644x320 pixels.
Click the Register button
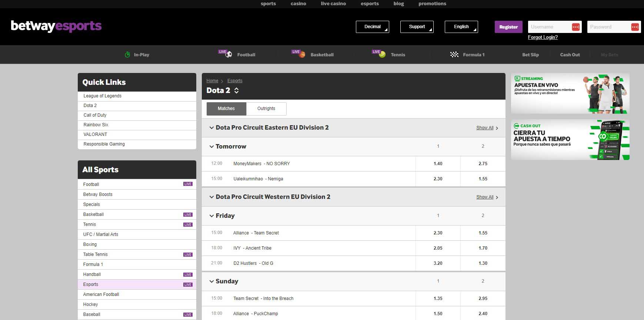pos(508,27)
